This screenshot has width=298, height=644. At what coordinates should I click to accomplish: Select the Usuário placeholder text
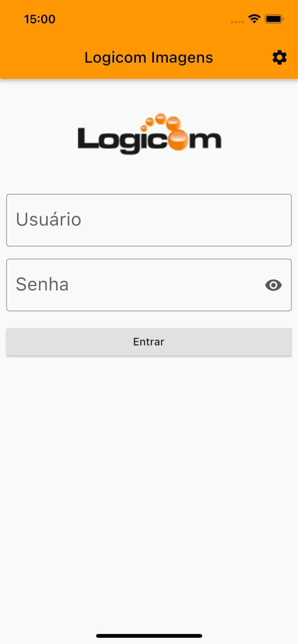coord(48,220)
